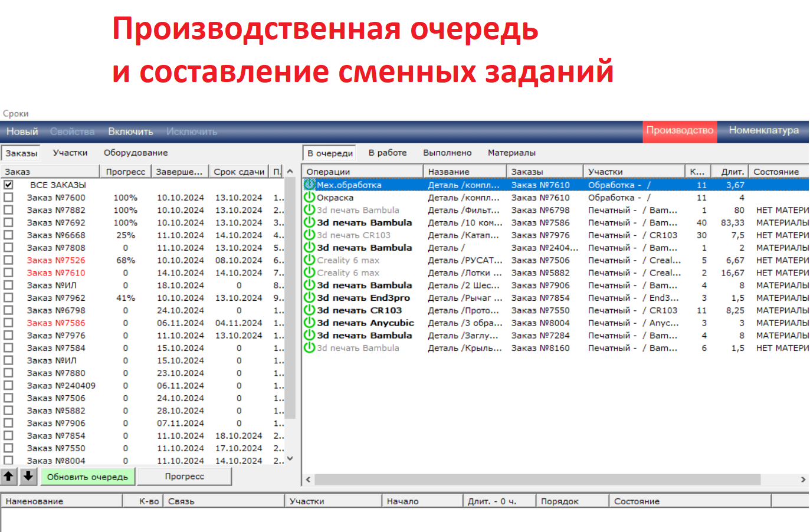Move selected order down using the arrow icon
This screenshot has height=532, width=810.
(x=27, y=477)
